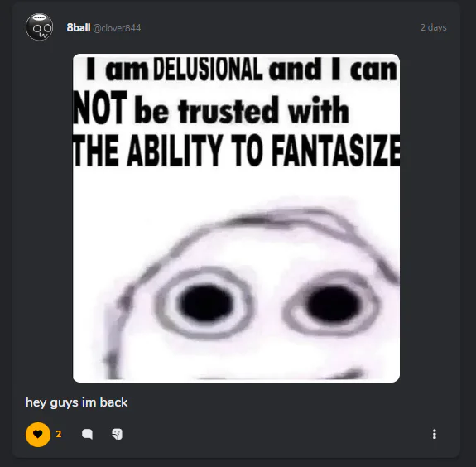Click the display name 8ball
Screen dimensions: 476x467
(79, 28)
